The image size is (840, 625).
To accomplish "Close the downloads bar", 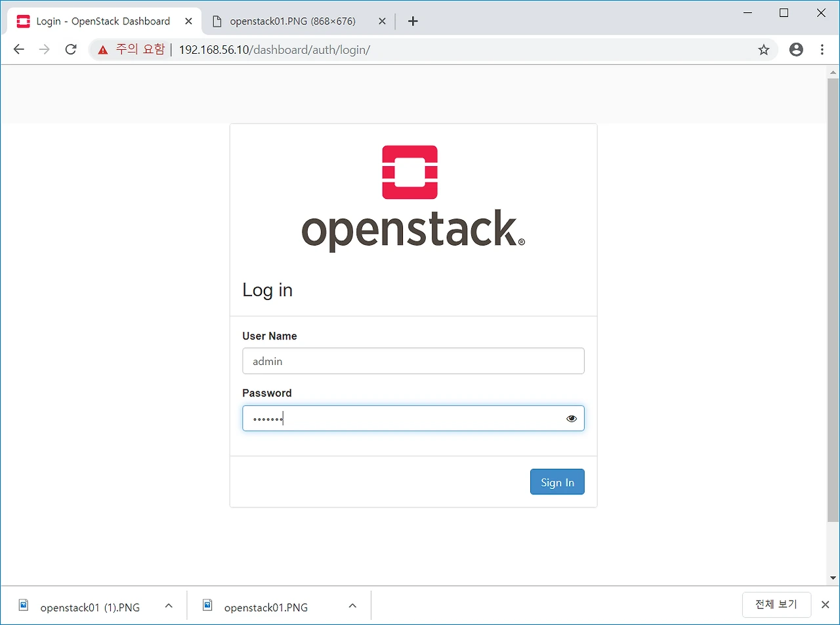I will tap(826, 605).
